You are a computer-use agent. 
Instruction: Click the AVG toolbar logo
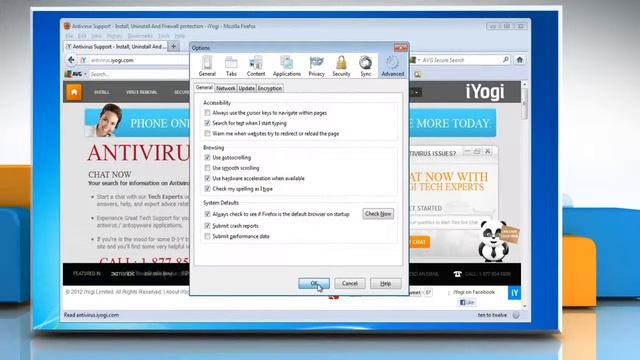(74, 74)
